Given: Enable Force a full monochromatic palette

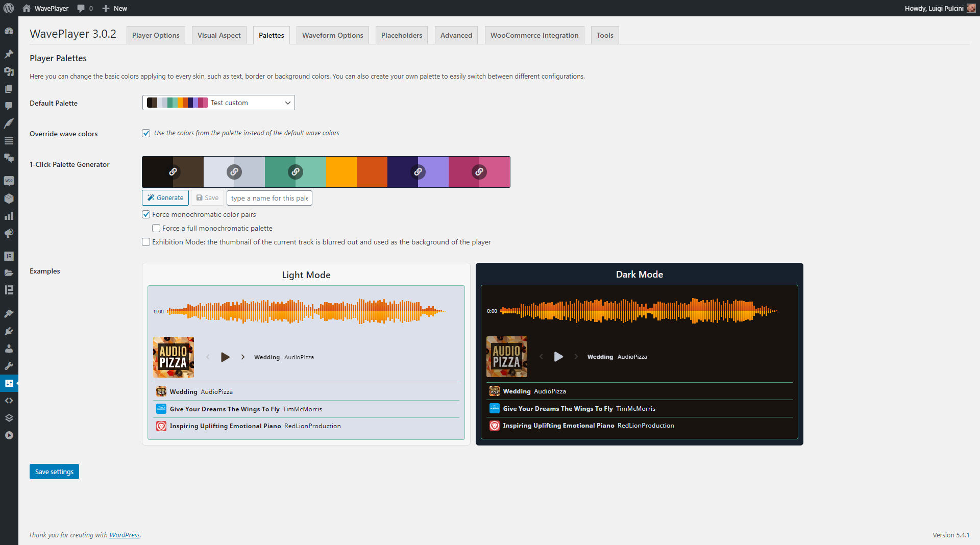Looking at the screenshot, I should [x=156, y=228].
